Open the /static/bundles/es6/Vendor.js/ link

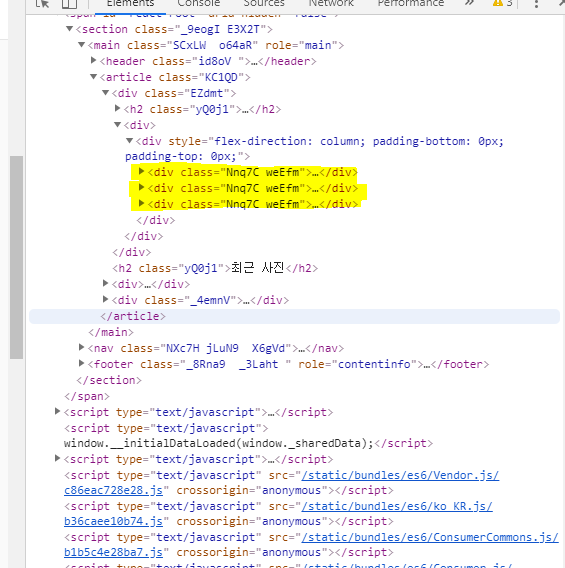(x=400, y=475)
